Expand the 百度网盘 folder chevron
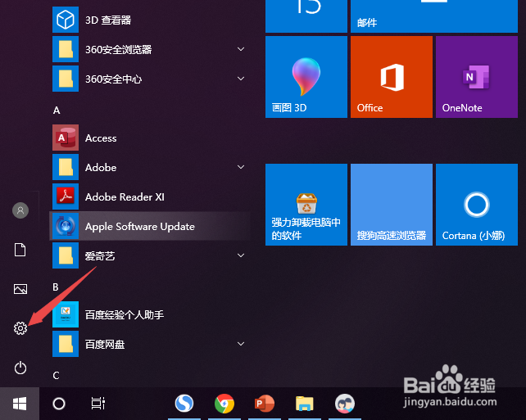Image resolution: width=526 pixels, height=420 pixels. click(241, 344)
